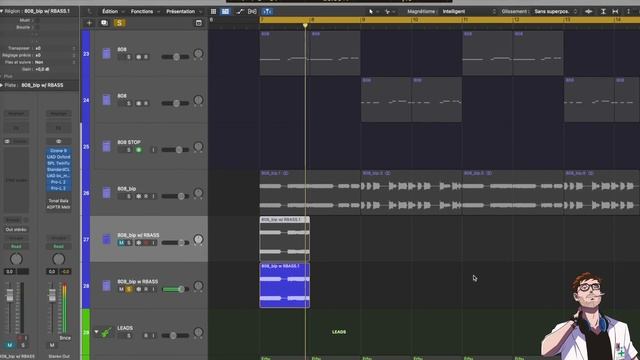
Task: Toggle the global solo S button
Action: pos(120,23)
